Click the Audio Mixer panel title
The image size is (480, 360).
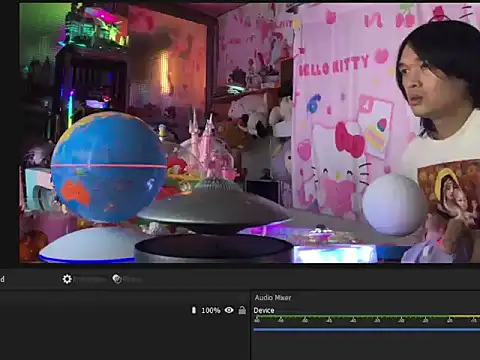pos(273,297)
